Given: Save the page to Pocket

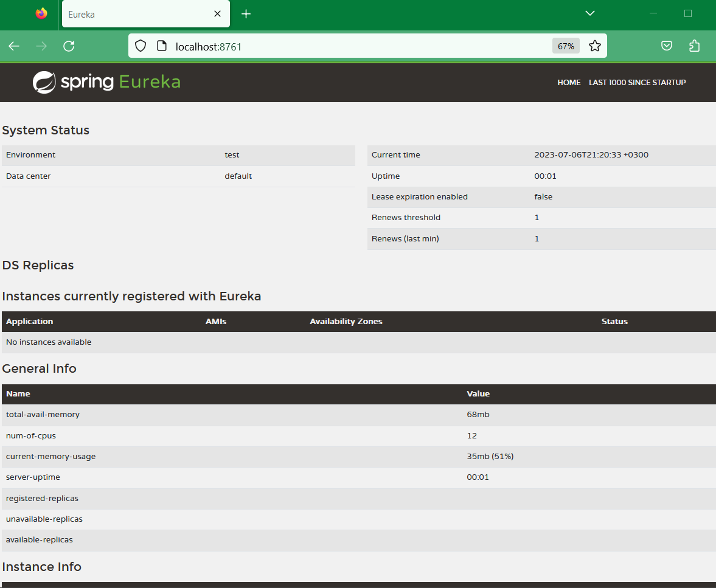Looking at the screenshot, I should tap(667, 46).
